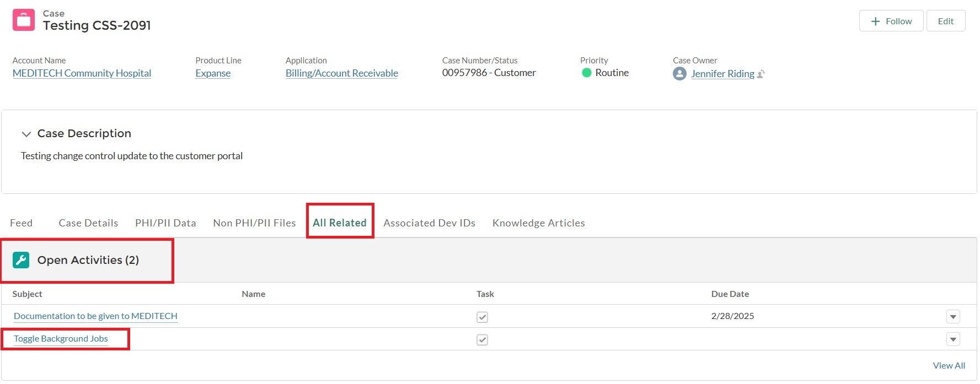Toggle Task checkbox for Toggle Background Jobs row

coord(482,339)
